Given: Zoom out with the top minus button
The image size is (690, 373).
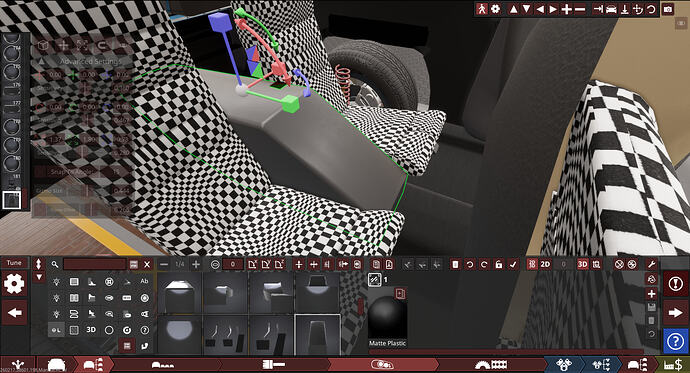Looking at the screenshot, I should (580, 9).
